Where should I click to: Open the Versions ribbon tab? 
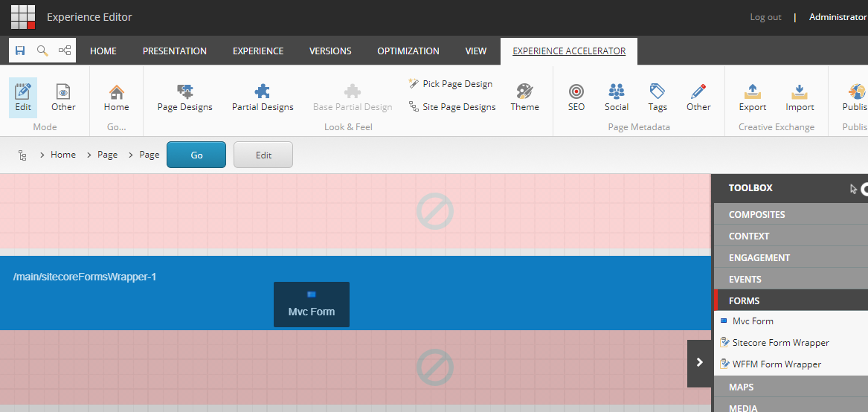click(330, 51)
